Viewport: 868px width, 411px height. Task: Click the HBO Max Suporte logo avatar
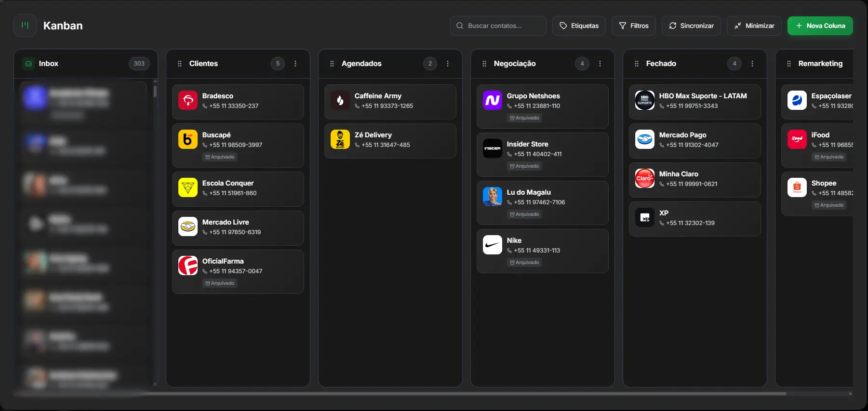tap(645, 100)
